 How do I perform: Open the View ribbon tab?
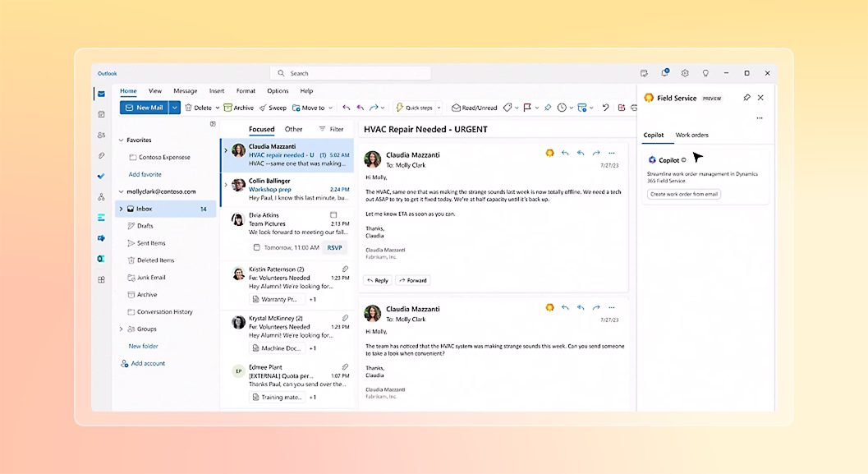[x=155, y=91]
